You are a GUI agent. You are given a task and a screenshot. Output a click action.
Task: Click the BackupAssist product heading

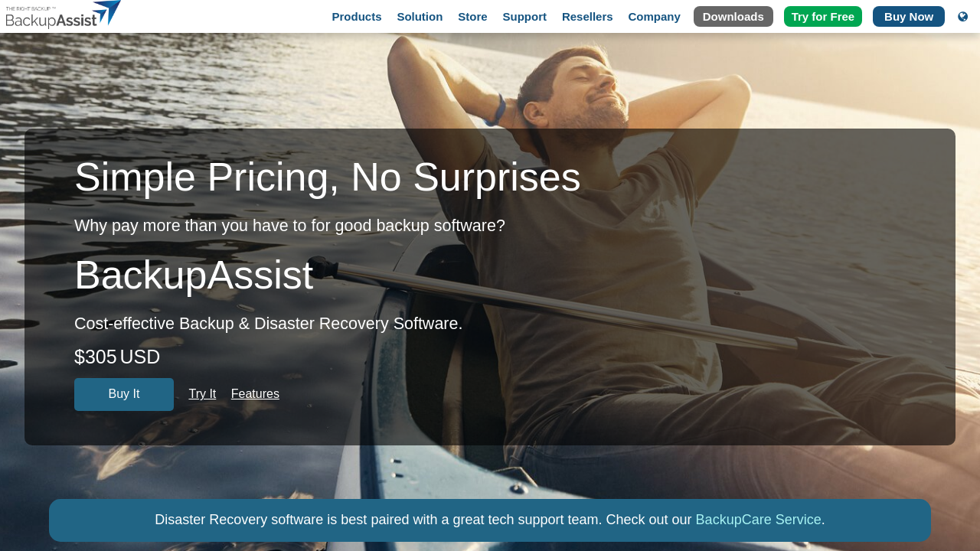[194, 275]
